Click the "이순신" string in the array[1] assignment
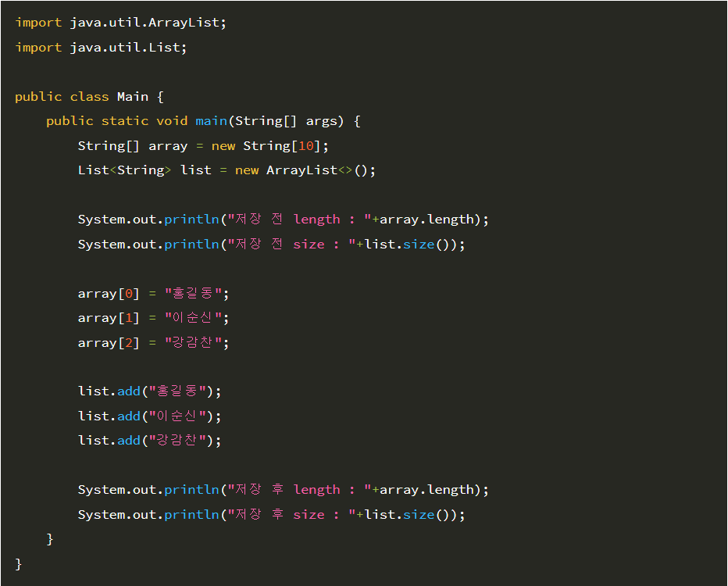728x586 pixels. point(193,317)
